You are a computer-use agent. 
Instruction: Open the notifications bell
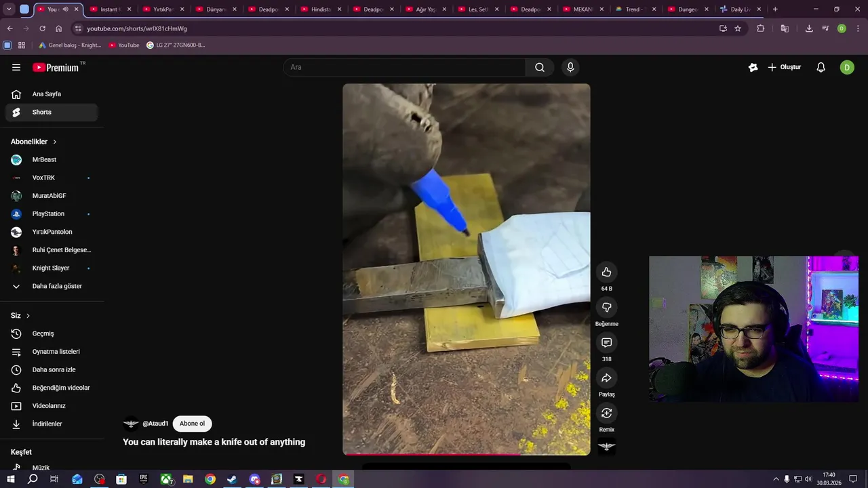coord(821,67)
